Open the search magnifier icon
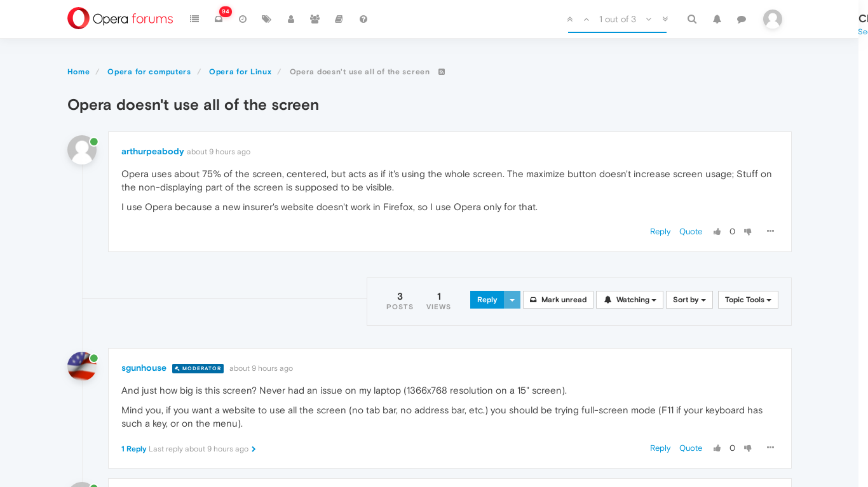This screenshot has width=868, height=487. pos(692,19)
